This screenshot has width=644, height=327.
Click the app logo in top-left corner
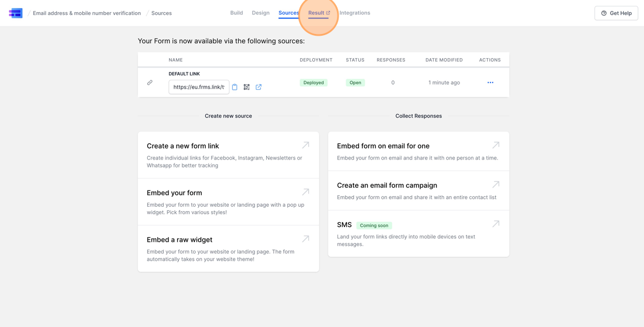16,13
